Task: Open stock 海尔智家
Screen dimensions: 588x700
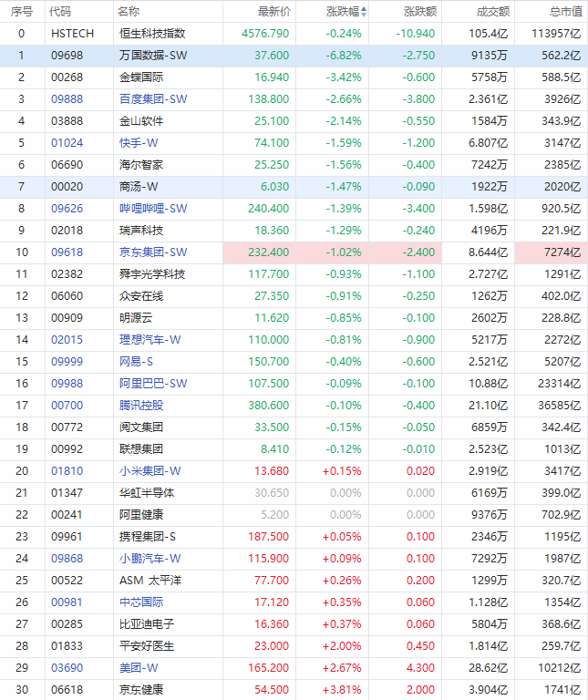Action: click(x=141, y=165)
